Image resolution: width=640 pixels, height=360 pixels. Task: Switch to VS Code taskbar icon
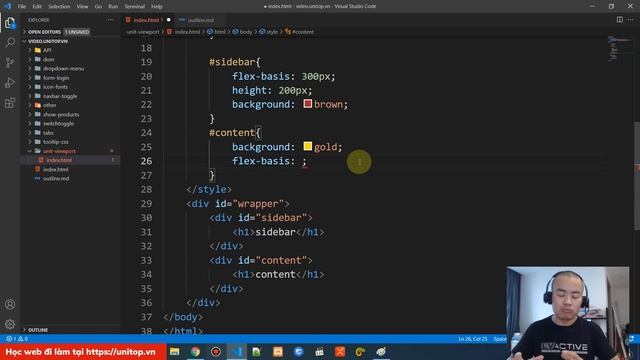[x=237, y=351]
